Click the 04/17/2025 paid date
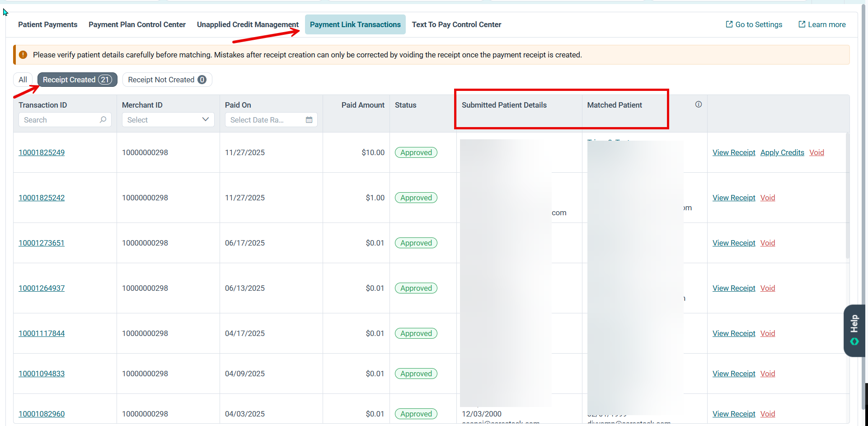868x426 pixels. point(245,333)
